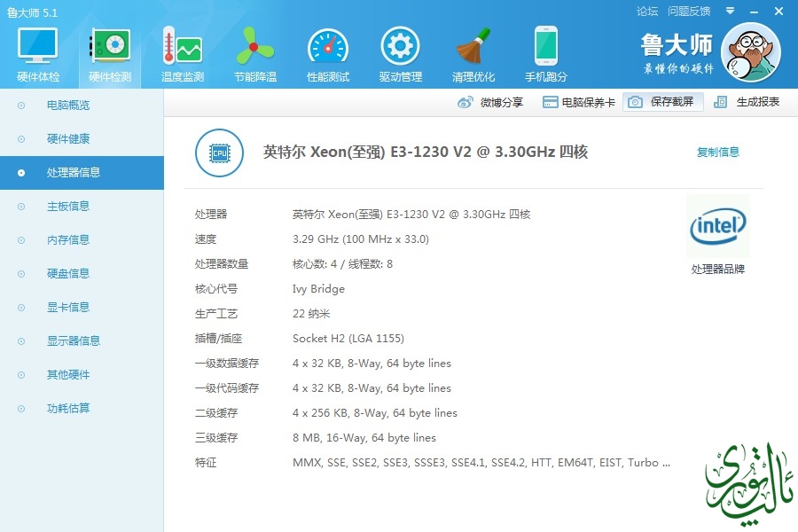Click the 插槽/插座 label
Image resolution: width=798 pixels, height=532 pixels.
(218, 339)
